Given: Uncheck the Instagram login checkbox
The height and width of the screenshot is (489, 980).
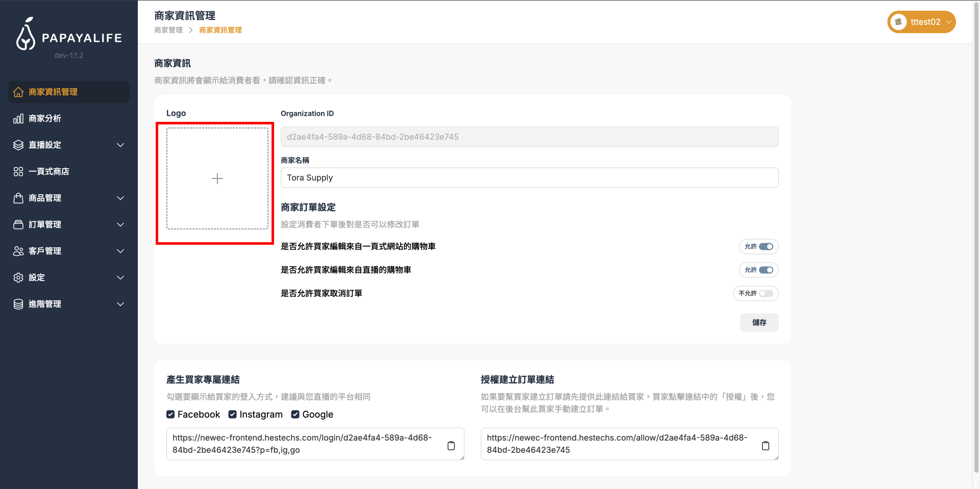Looking at the screenshot, I should coord(233,415).
